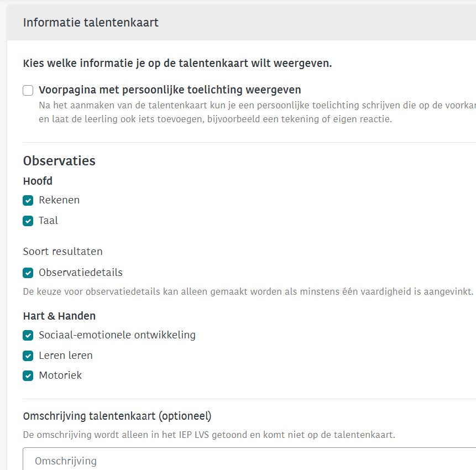Viewport: 476px width, 470px height.
Task: Click the 'Voorpagina met persoonlijke toelichting weergeven' label
Action: [x=170, y=90]
